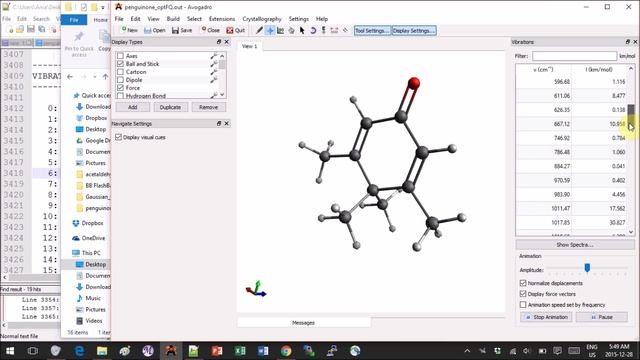Open Dipole display settings wrench
The image size is (640, 360).
(213, 80)
